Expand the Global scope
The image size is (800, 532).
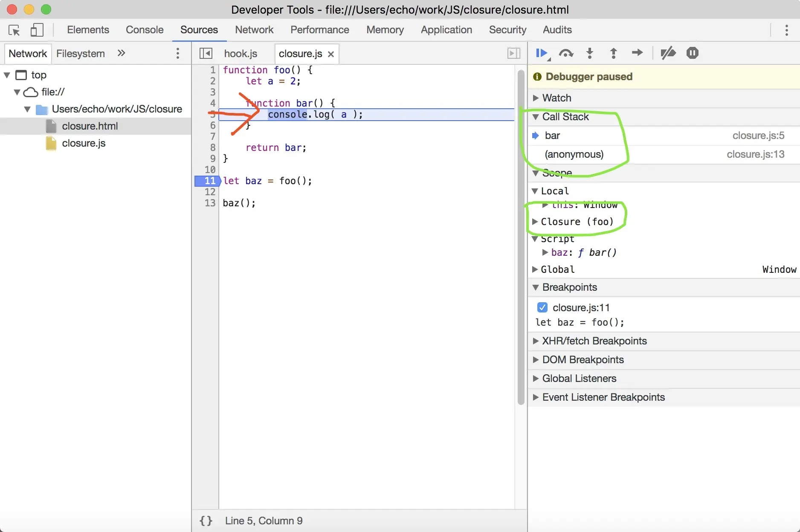[535, 269]
